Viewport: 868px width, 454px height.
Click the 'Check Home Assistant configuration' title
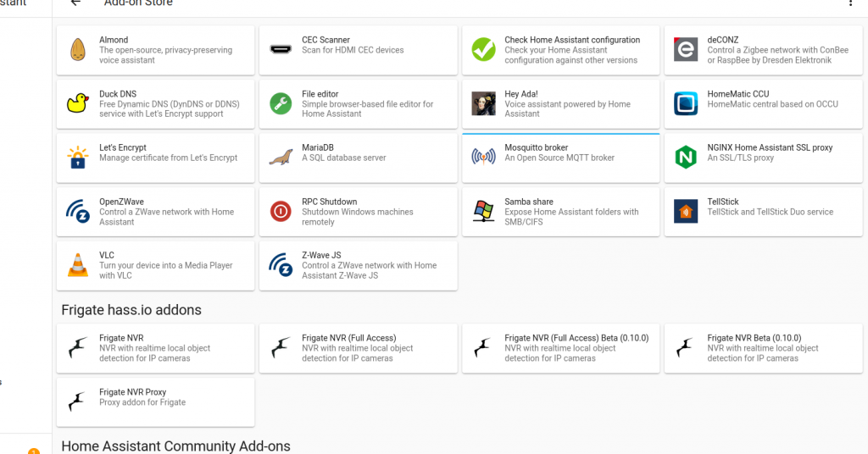[x=572, y=40]
